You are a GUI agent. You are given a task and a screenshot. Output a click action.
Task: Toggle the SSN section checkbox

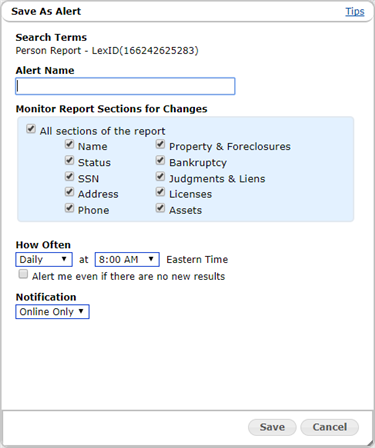click(x=69, y=176)
